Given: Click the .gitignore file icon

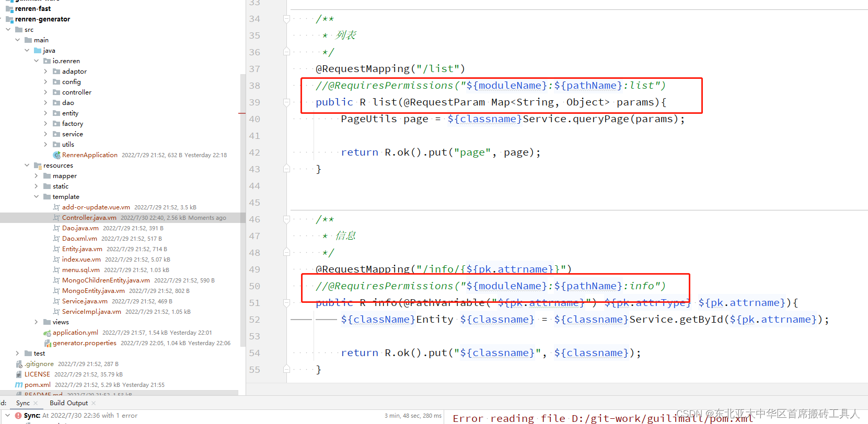Looking at the screenshot, I should [x=19, y=364].
